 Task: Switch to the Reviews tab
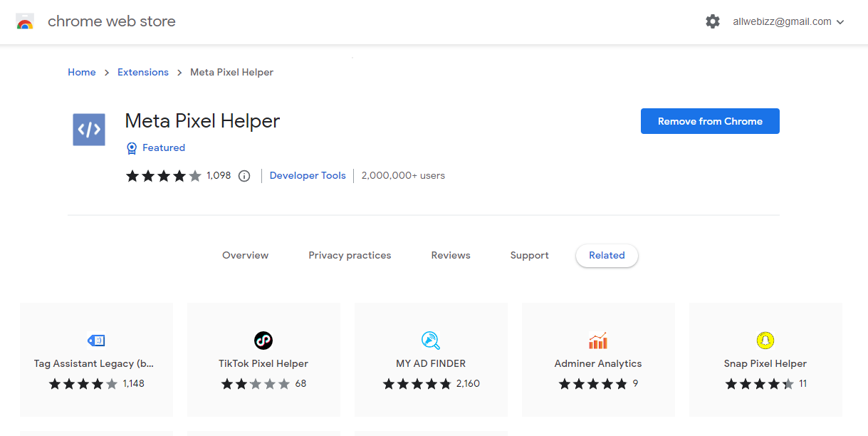pos(451,255)
